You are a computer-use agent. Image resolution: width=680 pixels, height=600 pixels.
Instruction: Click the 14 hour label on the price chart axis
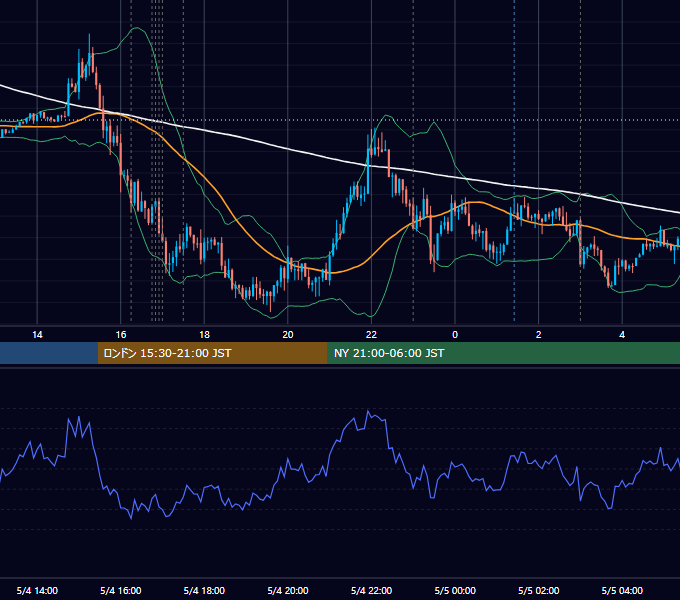point(37,335)
